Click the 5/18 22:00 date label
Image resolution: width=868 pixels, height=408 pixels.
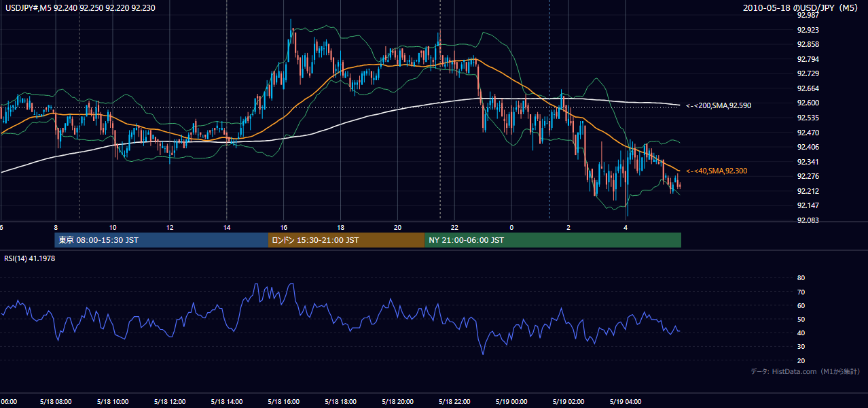pos(455,401)
